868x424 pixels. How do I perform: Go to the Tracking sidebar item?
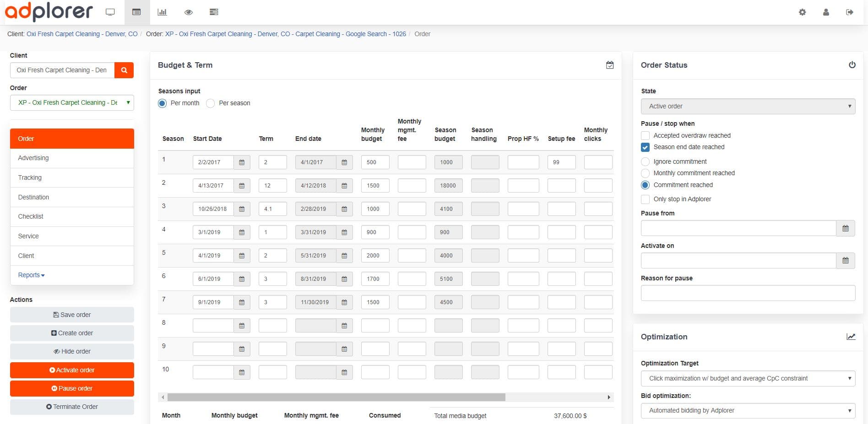[30, 178]
